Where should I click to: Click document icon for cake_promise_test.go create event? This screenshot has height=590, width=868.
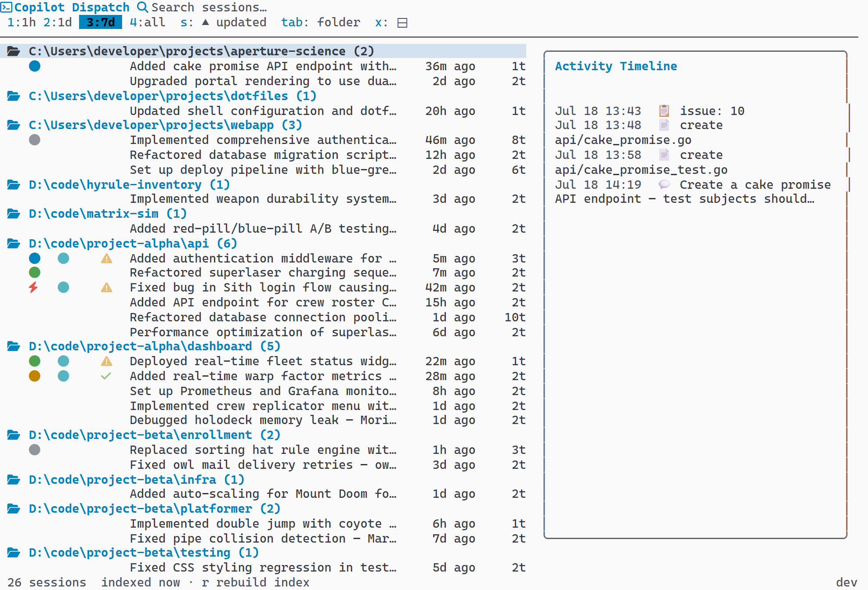(x=664, y=155)
